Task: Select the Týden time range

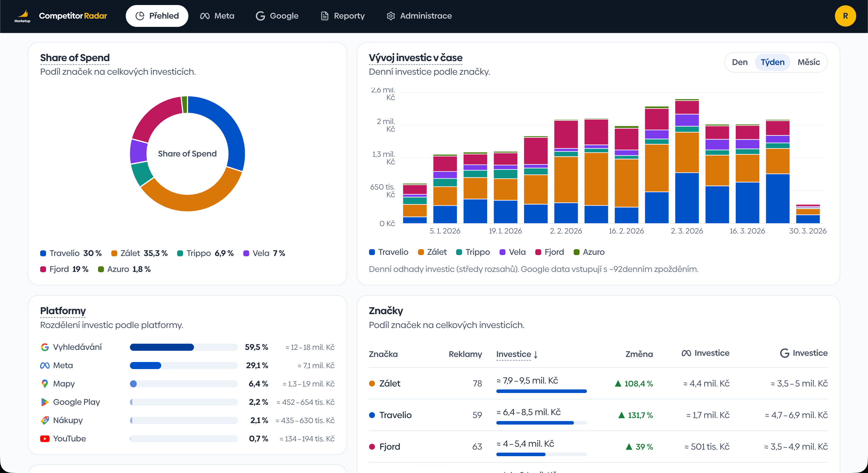Action: (x=772, y=62)
